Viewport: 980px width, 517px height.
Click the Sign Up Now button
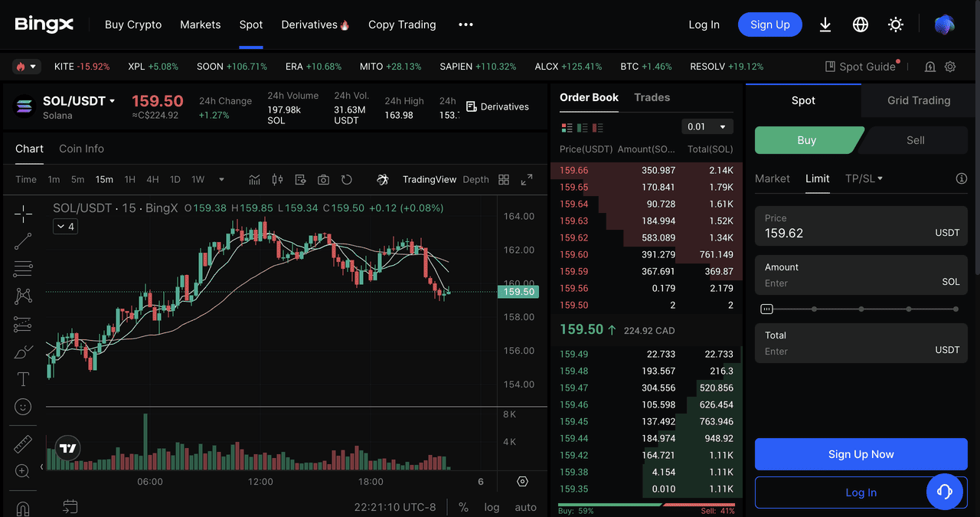tap(861, 454)
